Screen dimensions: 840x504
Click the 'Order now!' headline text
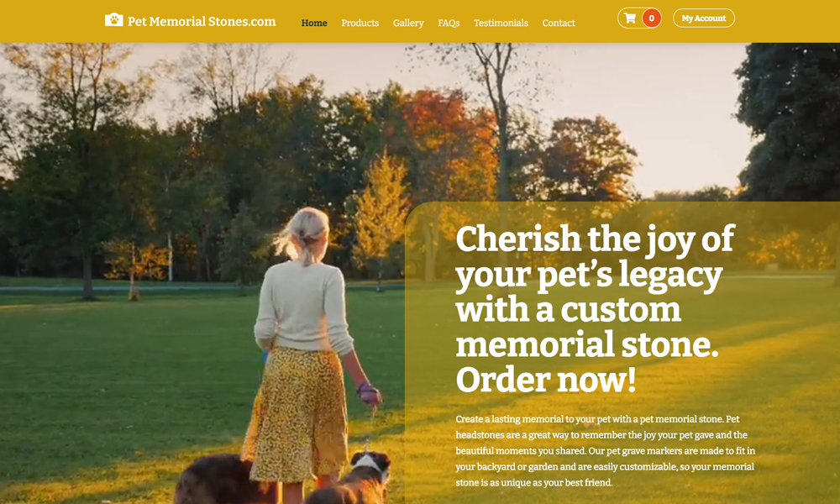tap(546, 379)
